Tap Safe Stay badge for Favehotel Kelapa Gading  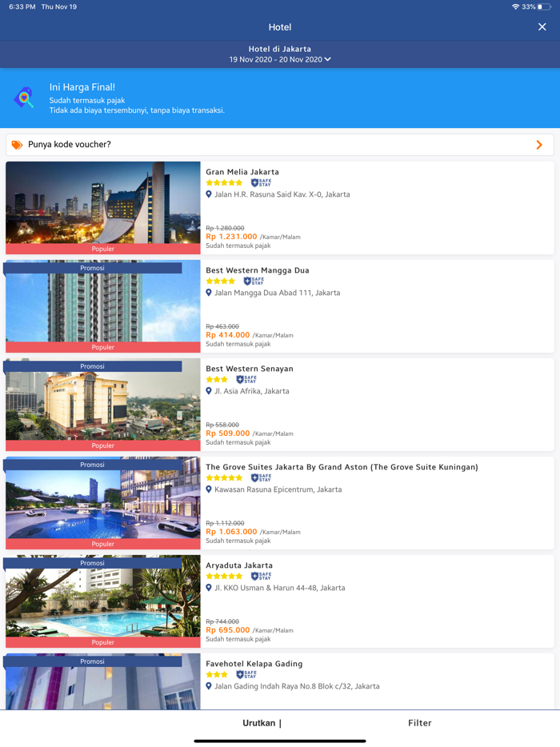point(246,674)
